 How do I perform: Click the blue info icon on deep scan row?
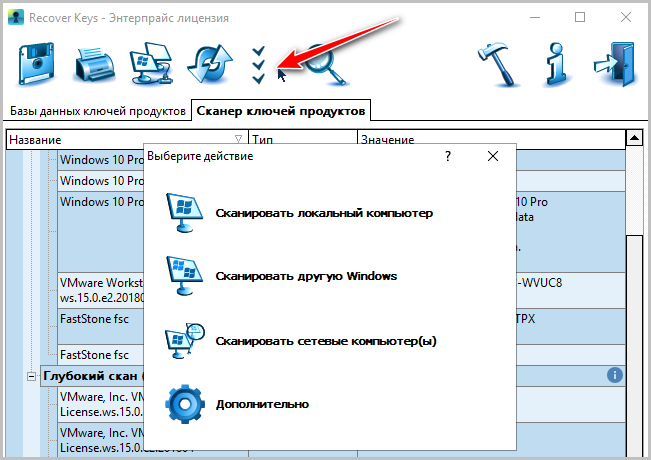click(x=614, y=375)
